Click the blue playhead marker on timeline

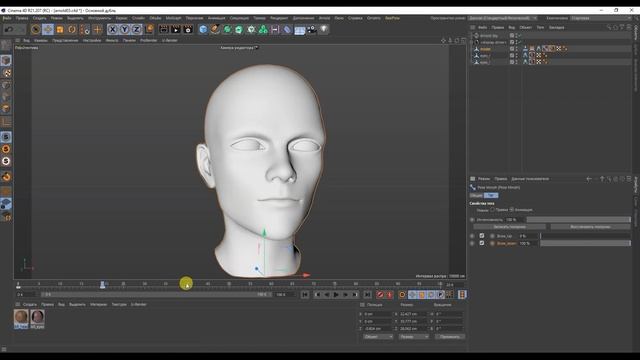coord(102,284)
